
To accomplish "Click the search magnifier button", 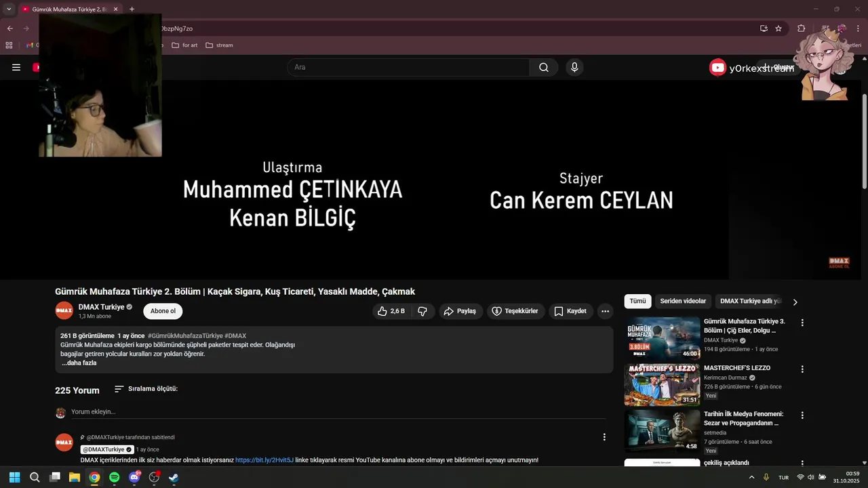I will click(x=544, y=67).
